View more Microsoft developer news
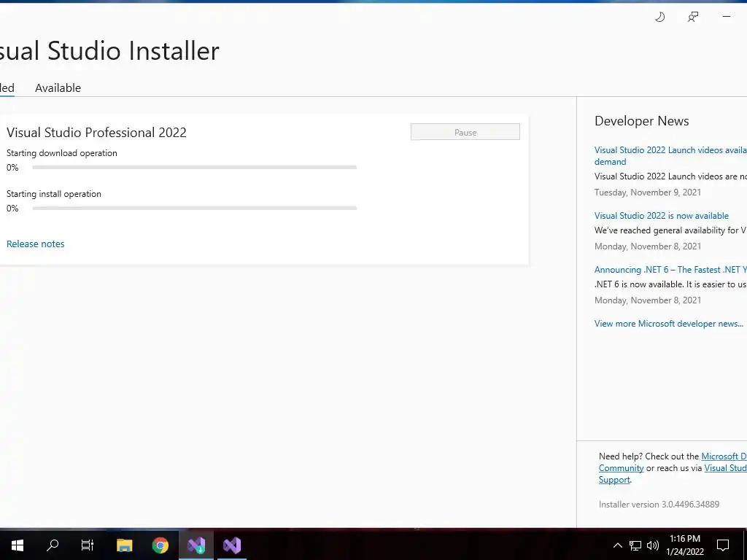The width and height of the screenshot is (747, 560). click(x=668, y=323)
